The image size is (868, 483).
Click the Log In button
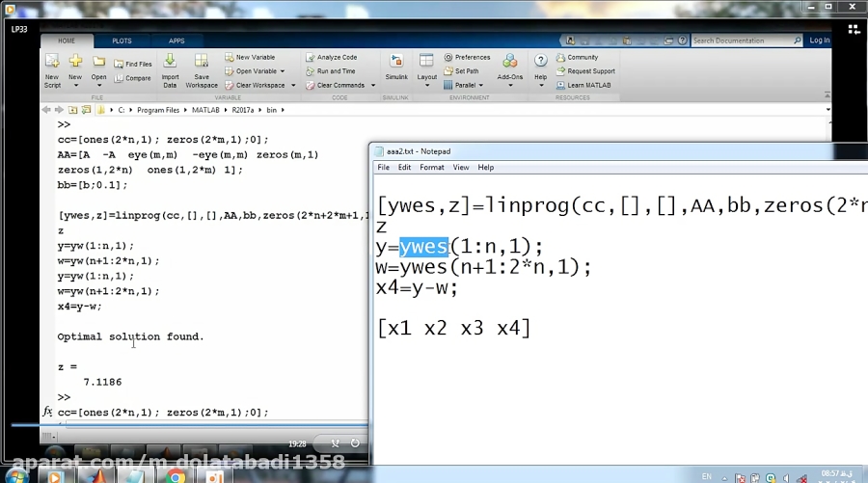(819, 40)
